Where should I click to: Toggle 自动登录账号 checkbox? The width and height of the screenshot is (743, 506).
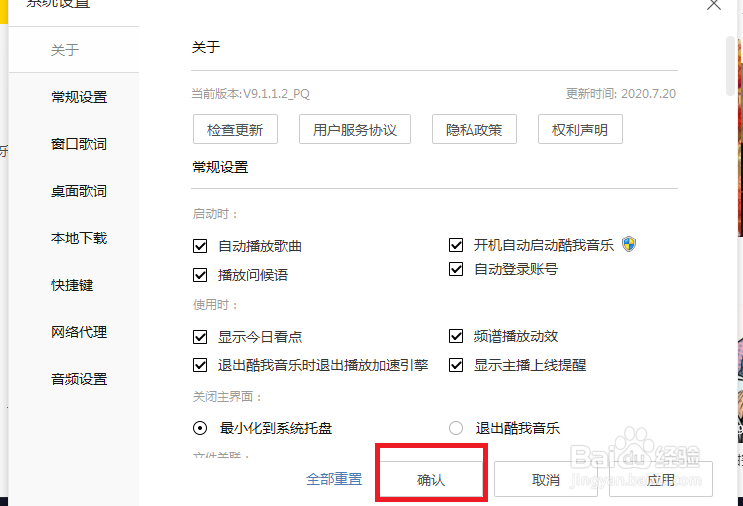pyautogui.click(x=456, y=269)
